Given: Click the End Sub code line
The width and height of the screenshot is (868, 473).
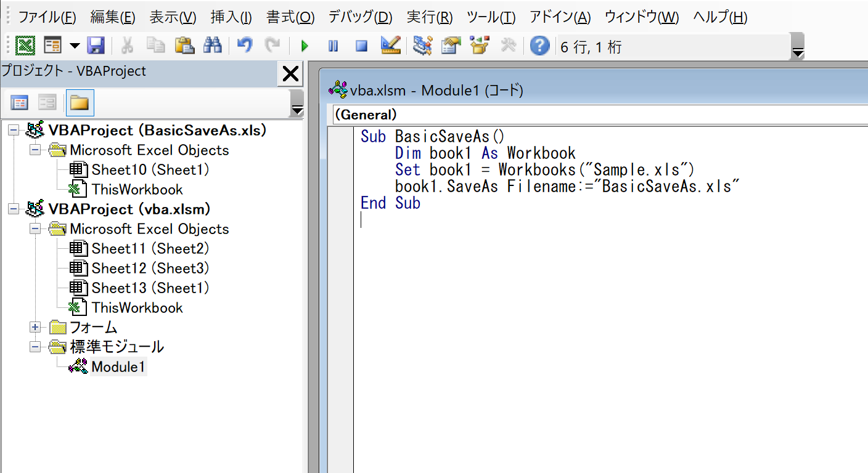Looking at the screenshot, I should click(x=391, y=203).
